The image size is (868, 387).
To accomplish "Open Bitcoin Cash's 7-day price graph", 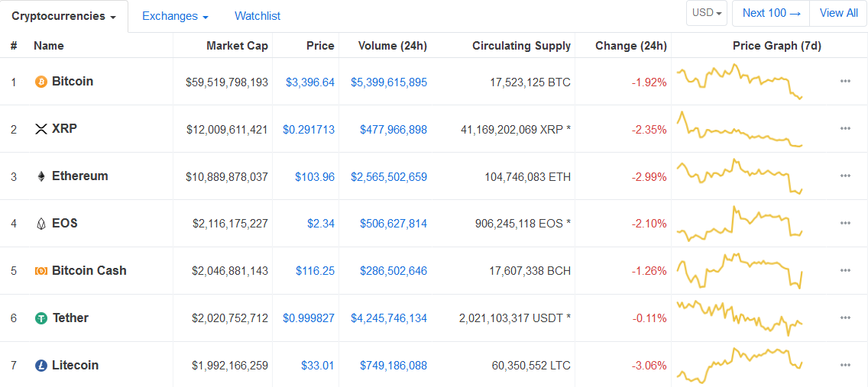I will [740, 270].
